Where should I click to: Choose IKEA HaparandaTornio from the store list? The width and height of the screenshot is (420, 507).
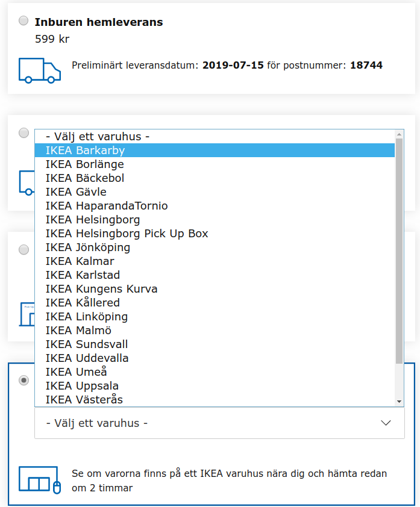[x=215, y=206]
